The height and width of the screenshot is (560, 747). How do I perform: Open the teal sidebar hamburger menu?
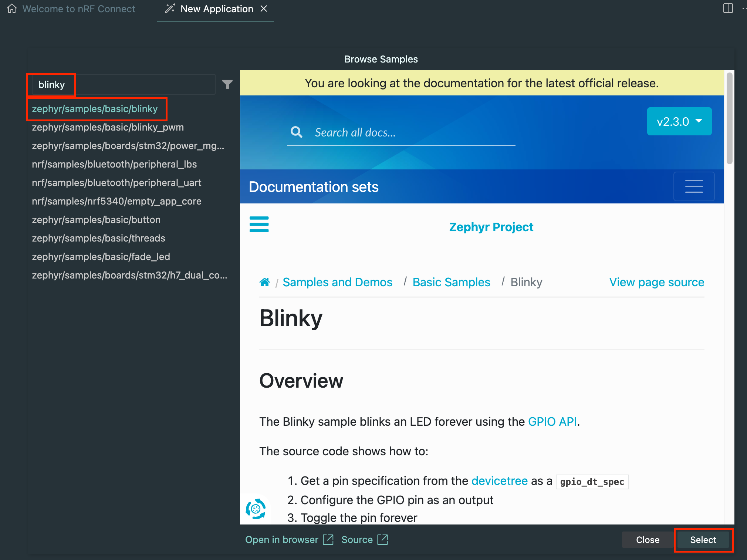[259, 225]
